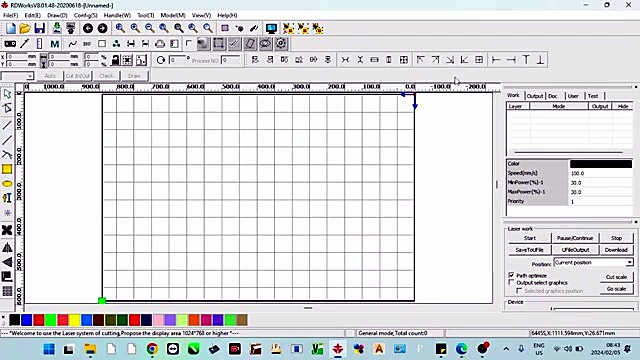
Task: Click the SaveToUFile button
Action: point(529,250)
